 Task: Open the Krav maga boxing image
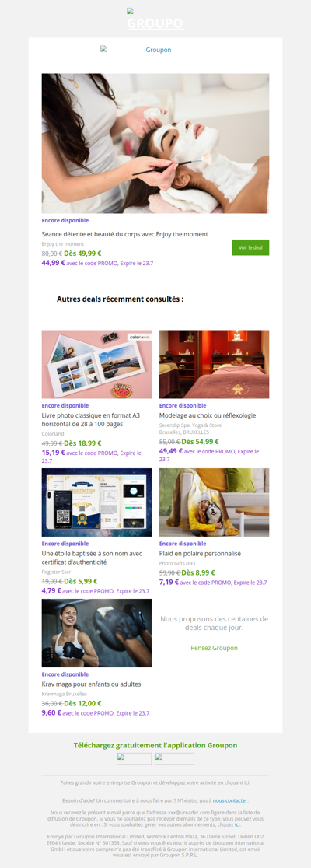[96, 633]
